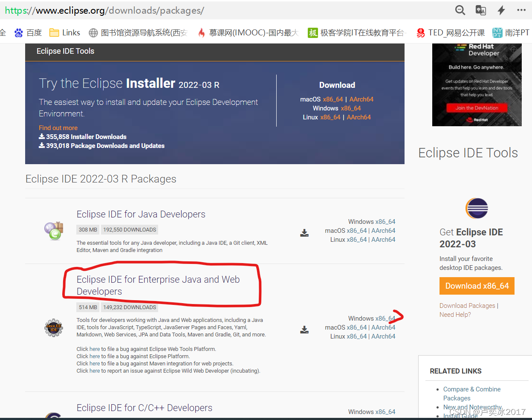Open Eclipse IDE for Java Developers title

click(141, 214)
